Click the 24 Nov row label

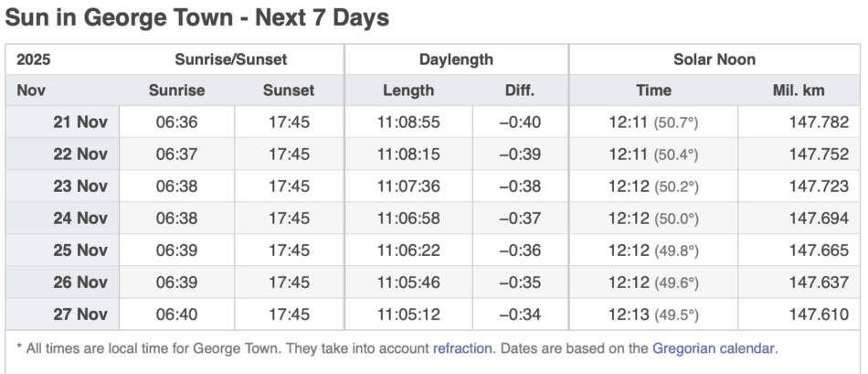click(x=79, y=219)
